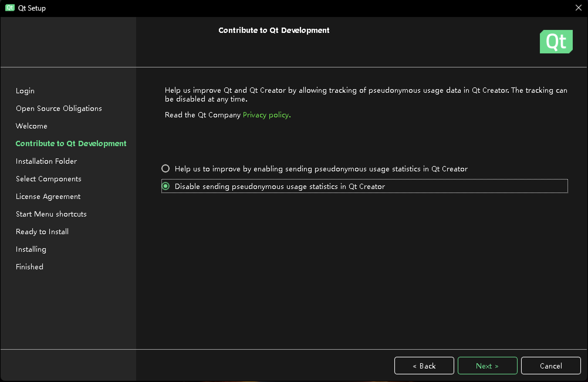This screenshot has height=382, width=588.
Task: Click the Contribute to Qt Development heading
Action: (x=274, y=30)
